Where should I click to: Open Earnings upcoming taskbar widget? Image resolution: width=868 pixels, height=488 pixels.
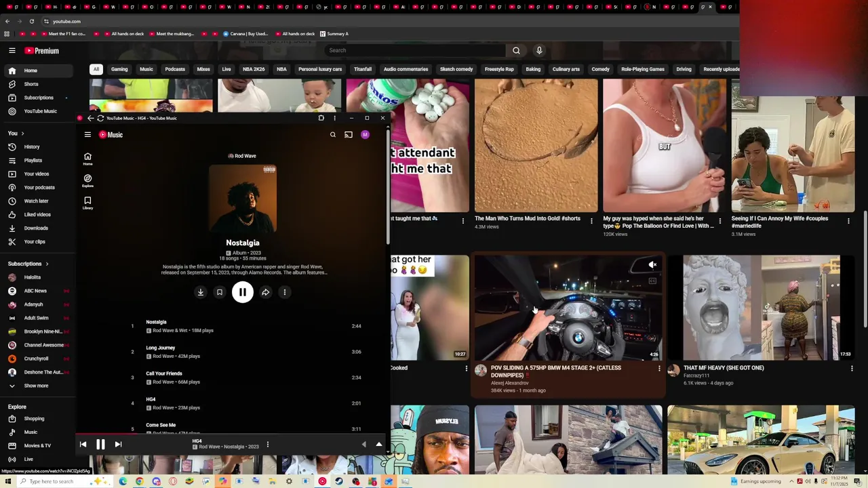click(755, 481)
